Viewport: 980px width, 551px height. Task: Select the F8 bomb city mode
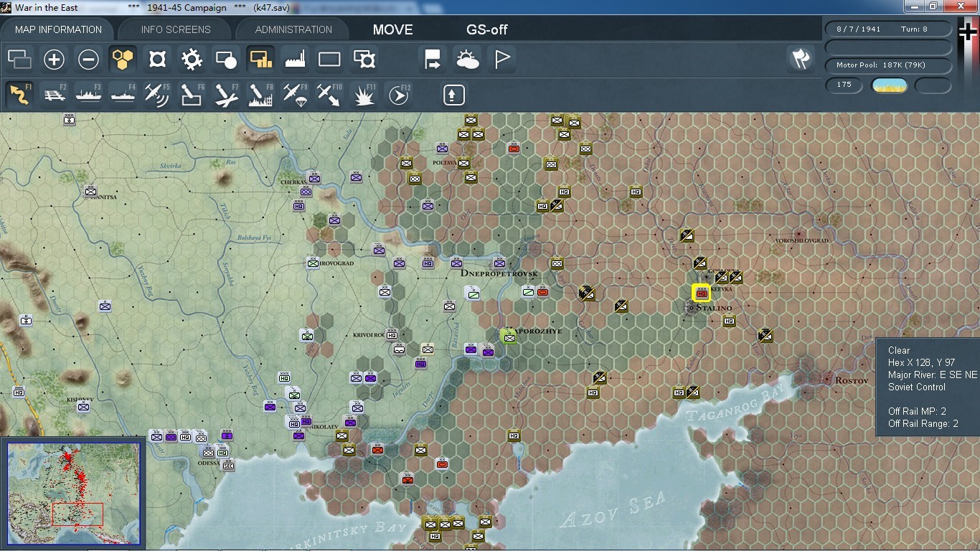260,95
